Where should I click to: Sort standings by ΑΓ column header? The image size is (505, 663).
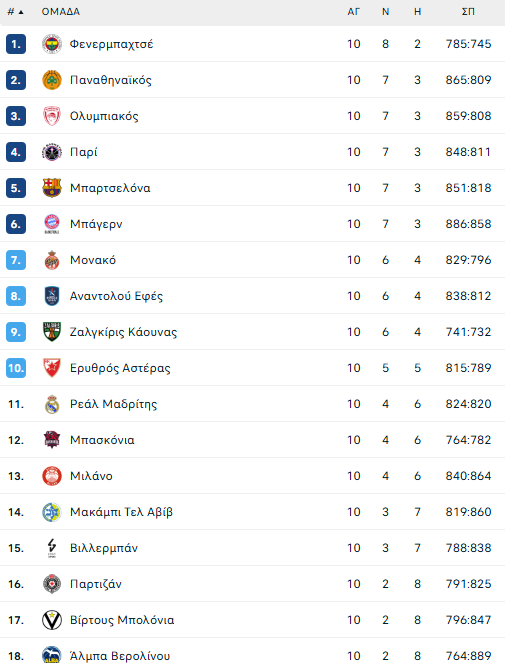tap(354, 12)
